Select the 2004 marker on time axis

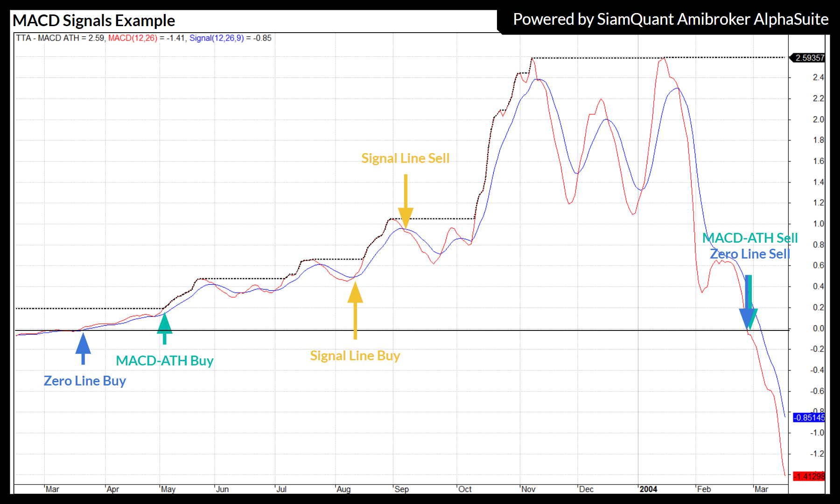648,489
